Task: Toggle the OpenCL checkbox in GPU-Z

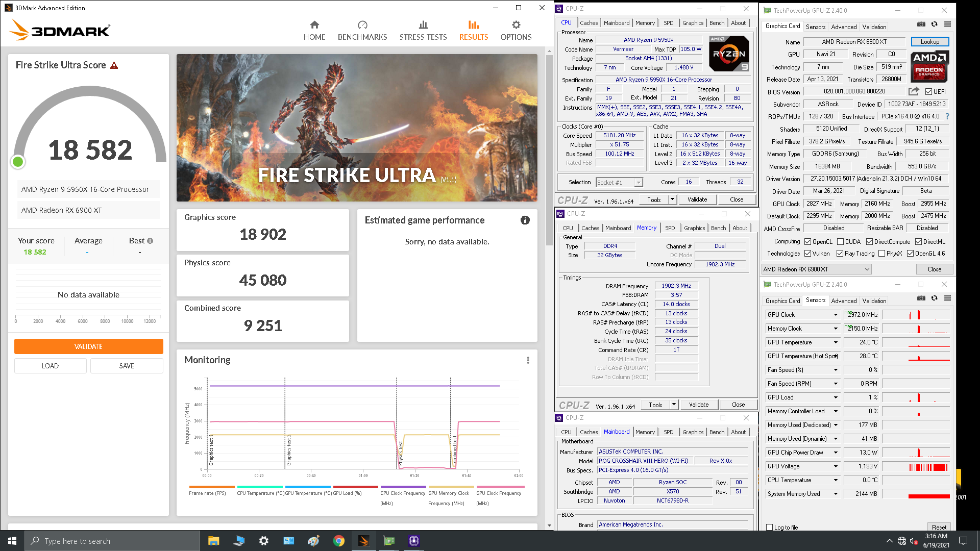Action: 807,242
